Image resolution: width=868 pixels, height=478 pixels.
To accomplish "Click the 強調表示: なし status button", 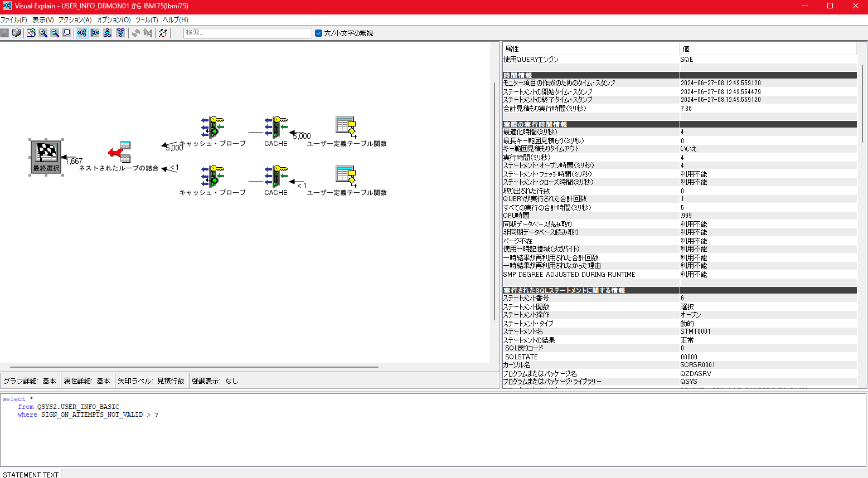I will [215, 381].
